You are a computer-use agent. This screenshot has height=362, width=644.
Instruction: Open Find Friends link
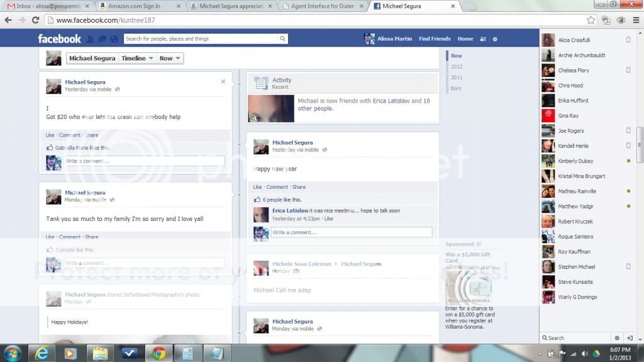[x=435, y=38]
